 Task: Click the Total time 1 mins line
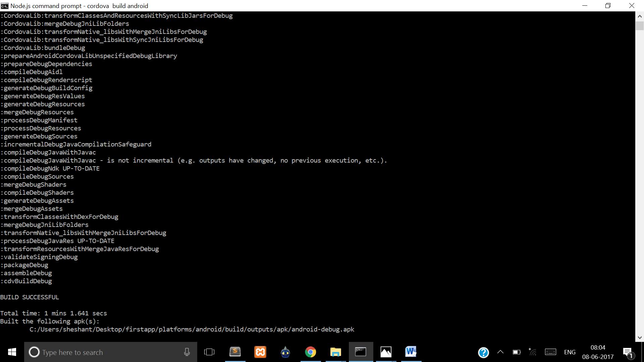(53, 313)
